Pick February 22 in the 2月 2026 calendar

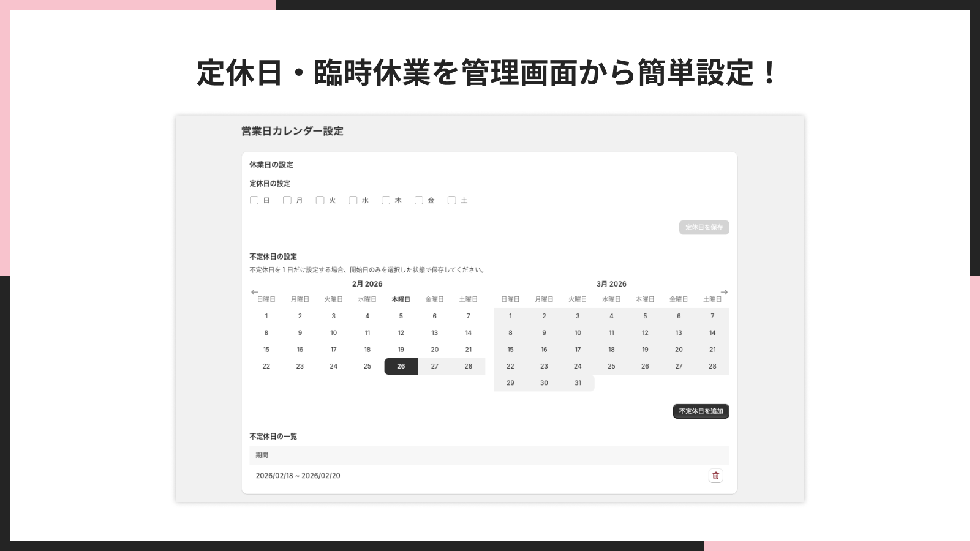[266, 366]
